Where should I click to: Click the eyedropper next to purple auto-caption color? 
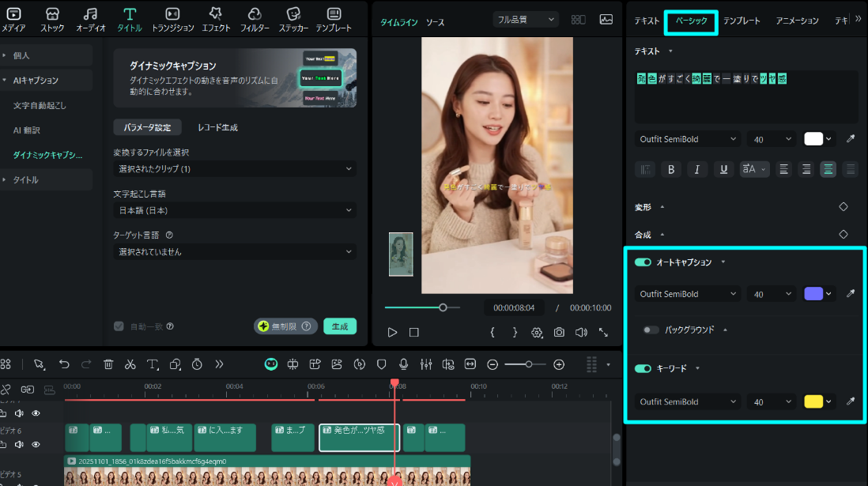pyautogui.click(x=851, y=294)
